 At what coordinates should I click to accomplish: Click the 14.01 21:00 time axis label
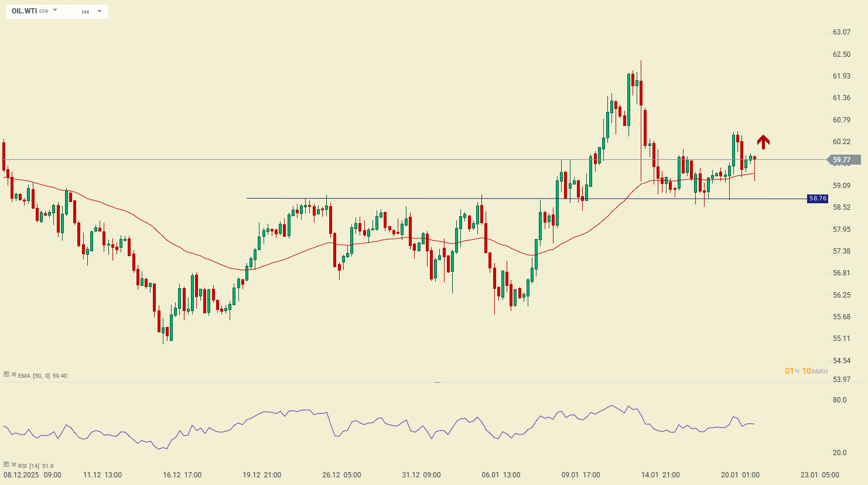tap(661, 475)
